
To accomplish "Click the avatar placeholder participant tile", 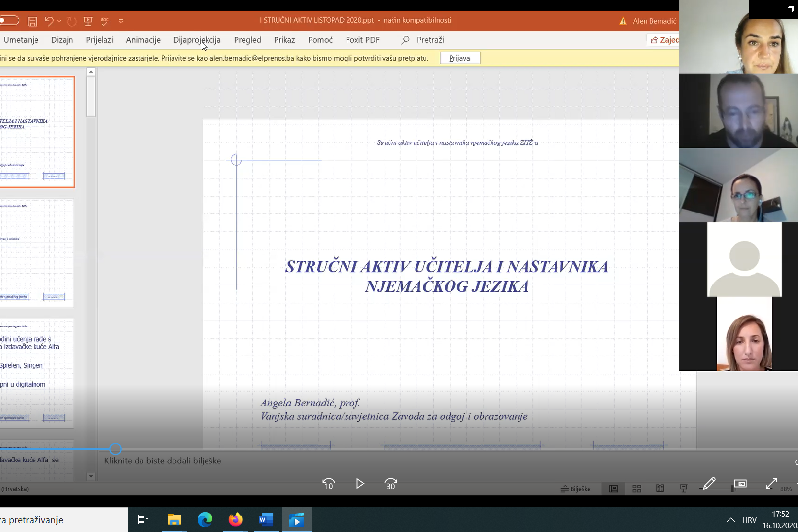I will click(744, 259).
